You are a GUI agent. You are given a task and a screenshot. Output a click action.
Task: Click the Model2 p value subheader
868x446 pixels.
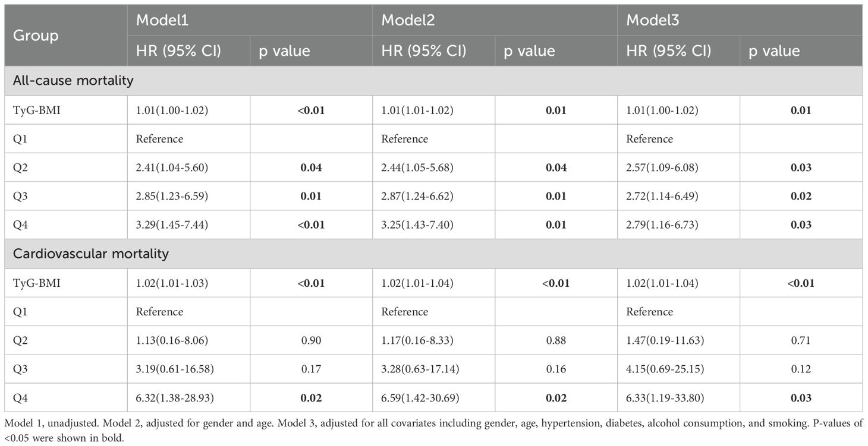529,51
